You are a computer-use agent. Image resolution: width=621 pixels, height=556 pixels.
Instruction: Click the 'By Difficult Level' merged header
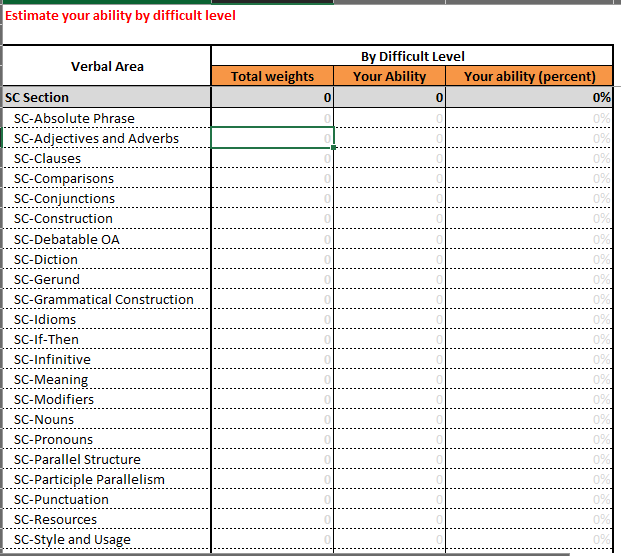(412, 56)
